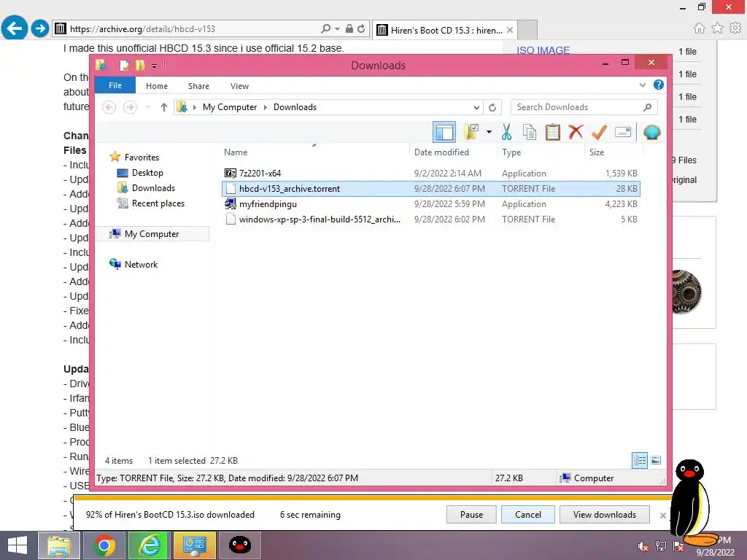Click the View downloads button
The width and height of the screenshot is (747, 560).
[x=605, y=515]
